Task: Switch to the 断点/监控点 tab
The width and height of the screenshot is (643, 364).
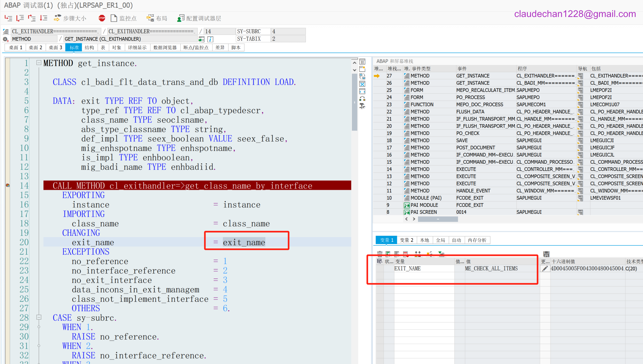Action: coord(196,47)
